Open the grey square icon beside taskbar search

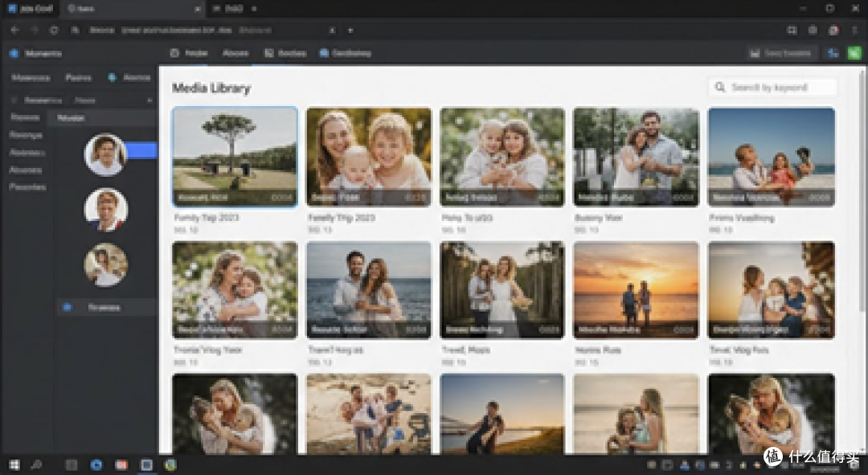[x=72, y=465]
